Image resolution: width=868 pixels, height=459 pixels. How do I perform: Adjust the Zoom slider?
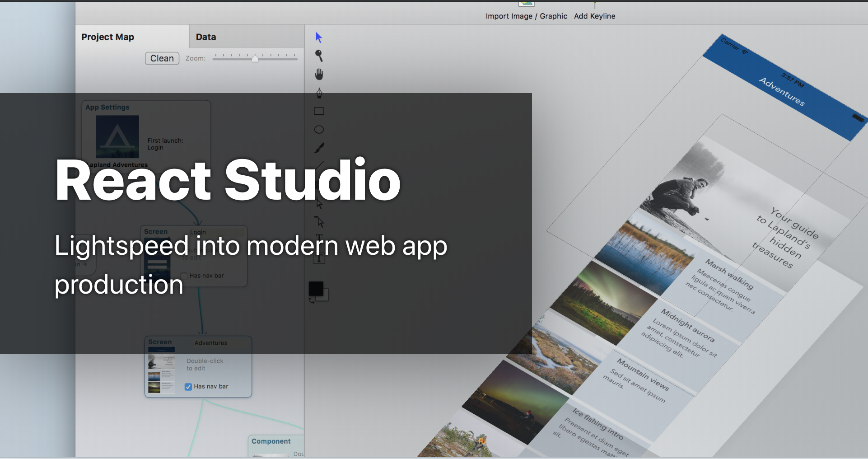255,58
